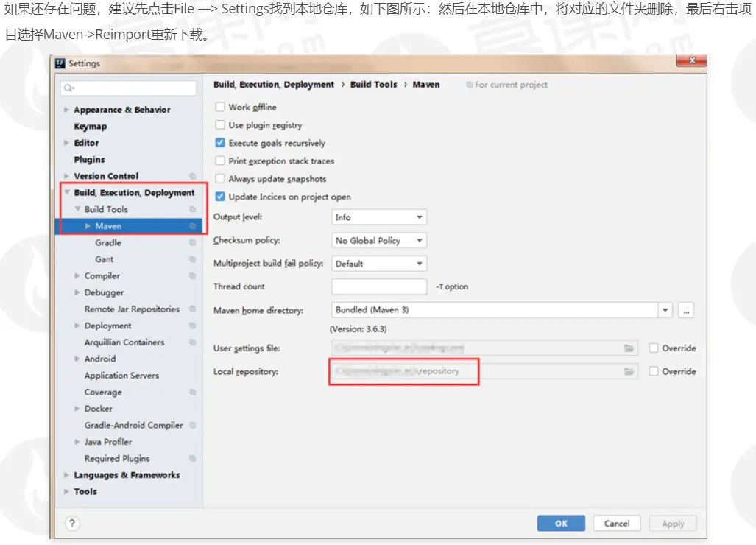Select Plugins in settings tree

[89, 159]
